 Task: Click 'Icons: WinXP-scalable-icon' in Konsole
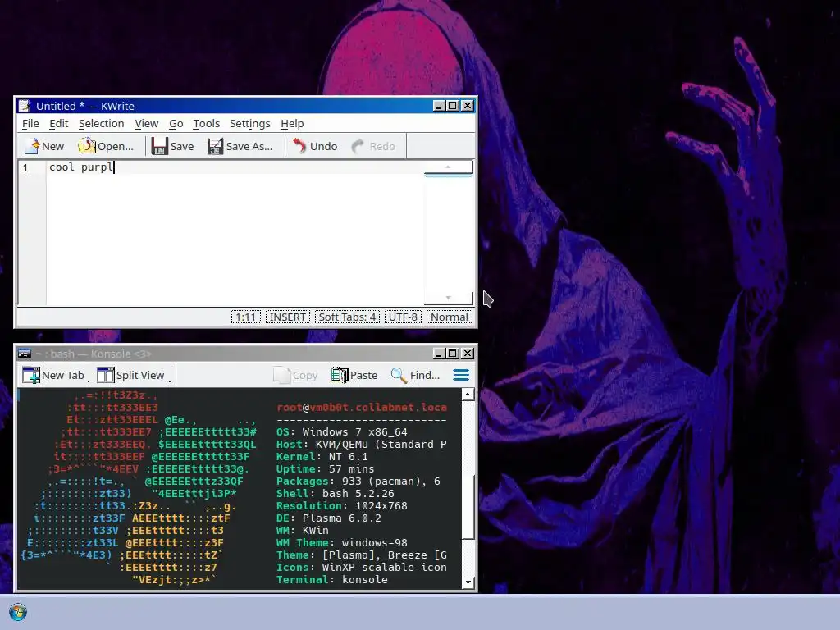pyautogui.click(x=362, y=568)
